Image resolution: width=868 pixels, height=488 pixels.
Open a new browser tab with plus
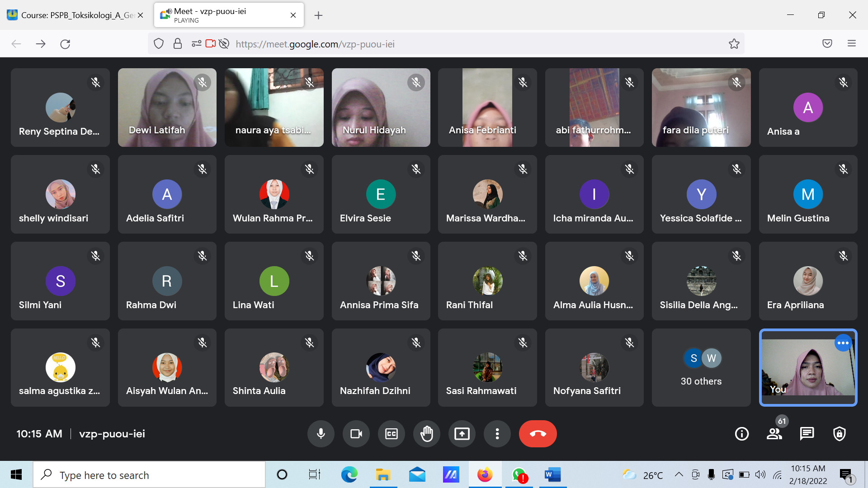tap(319, 15)
